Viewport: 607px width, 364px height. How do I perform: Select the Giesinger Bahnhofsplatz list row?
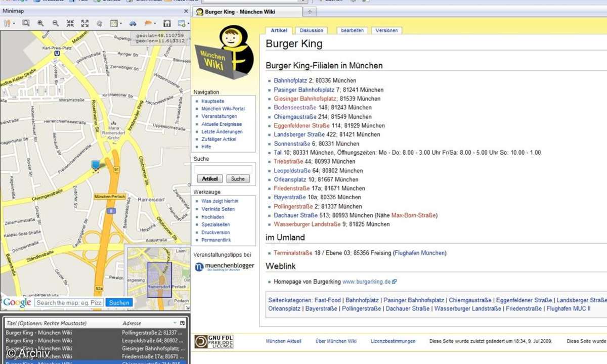click(95, 349)
